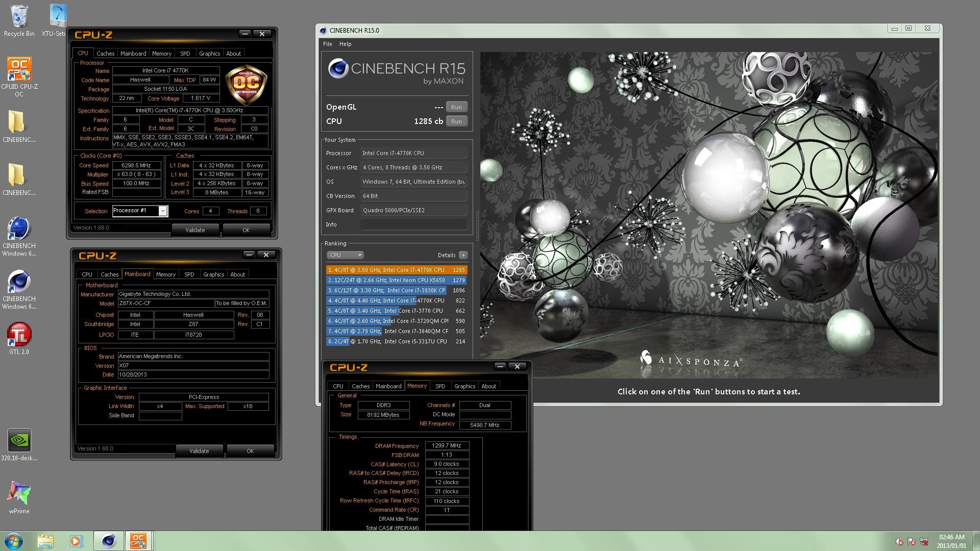Select i7-3840QM ranking row

tap(396, 331)
